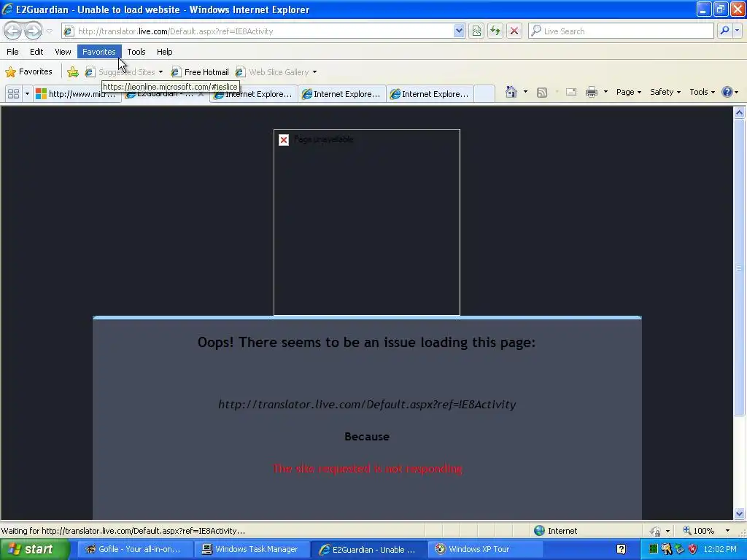Click the blocked URL text on error page
Screen dimensions: 747x560
click(367, 404)
